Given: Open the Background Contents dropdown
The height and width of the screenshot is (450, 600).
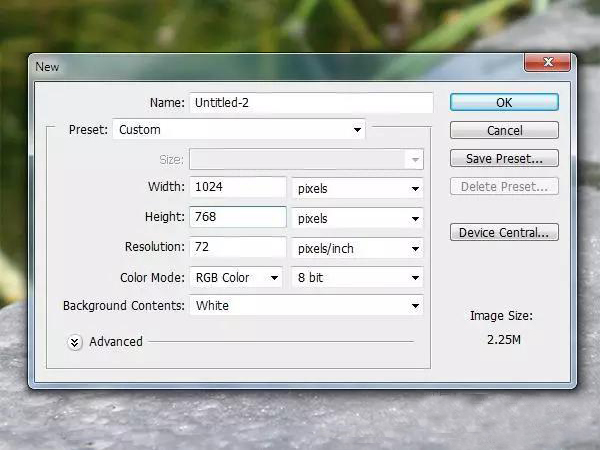Looking at the screenshot, I should pos(306,306).
